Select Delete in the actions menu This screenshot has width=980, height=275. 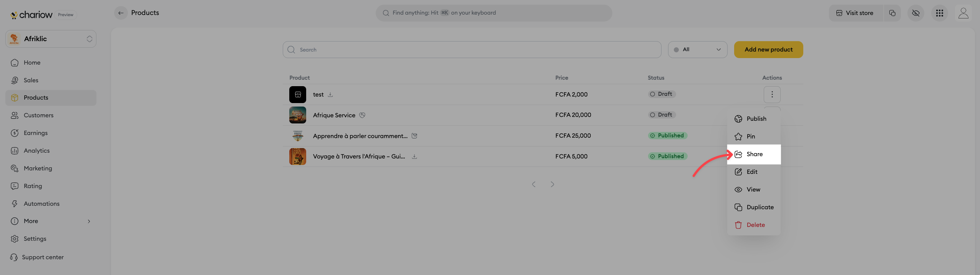coord(755,225)
